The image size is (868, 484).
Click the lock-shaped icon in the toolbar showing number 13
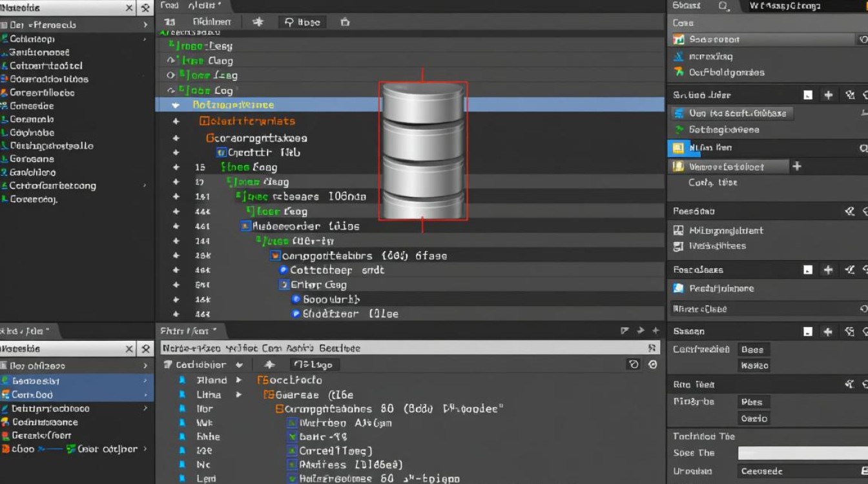click(345, 22)
